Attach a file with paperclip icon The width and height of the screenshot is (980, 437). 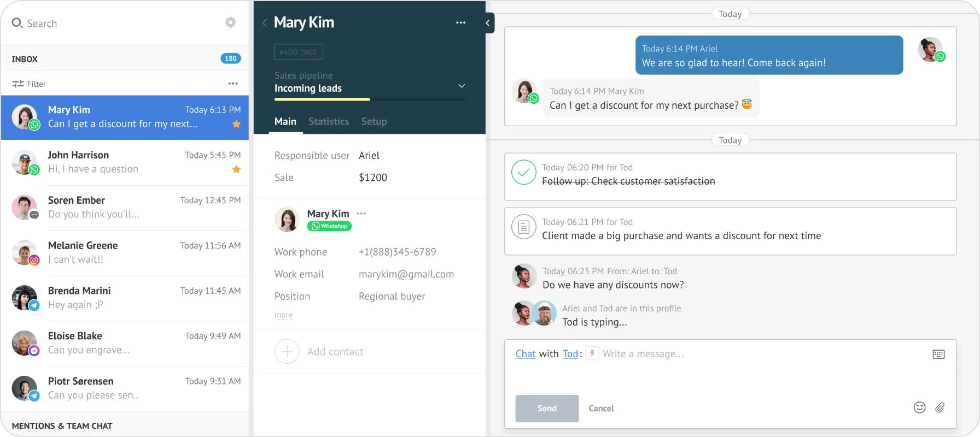click(940, 408)
